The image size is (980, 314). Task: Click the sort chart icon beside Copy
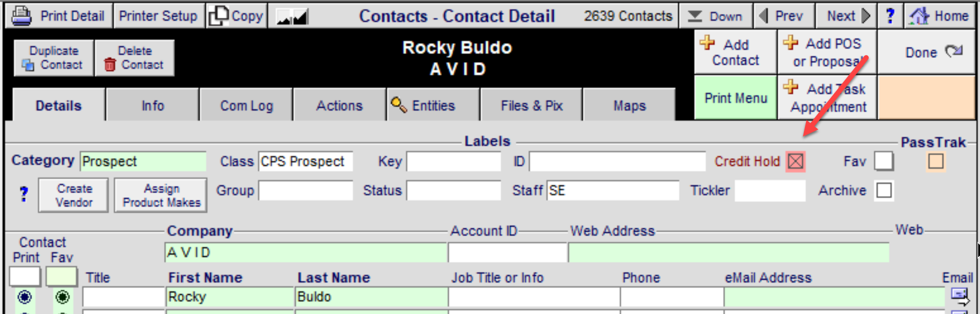pos(292,17)
